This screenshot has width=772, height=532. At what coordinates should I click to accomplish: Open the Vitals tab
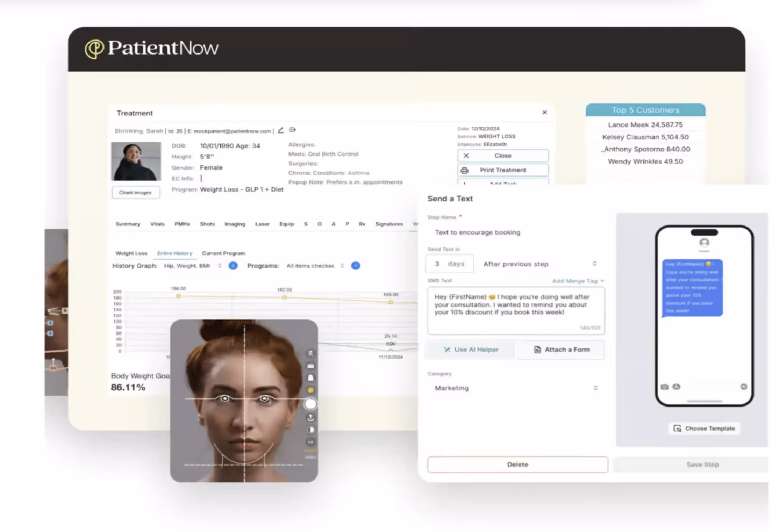(x=157, y=224)
